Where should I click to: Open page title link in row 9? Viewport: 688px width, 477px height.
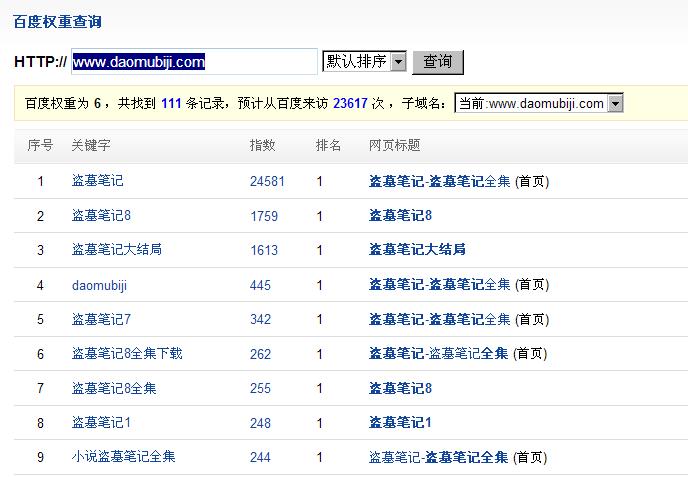pos(438,457)
